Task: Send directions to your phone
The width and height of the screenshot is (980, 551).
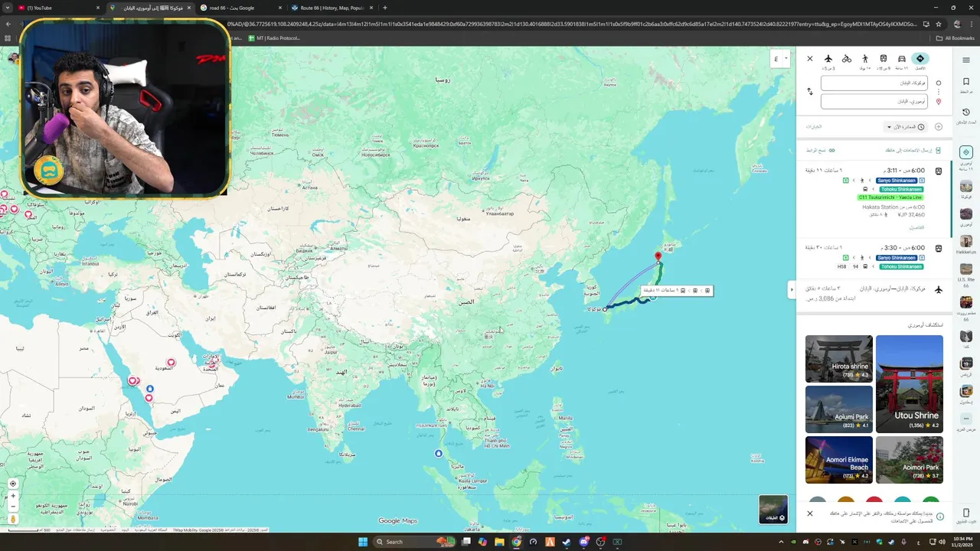Action: point(913,151)
